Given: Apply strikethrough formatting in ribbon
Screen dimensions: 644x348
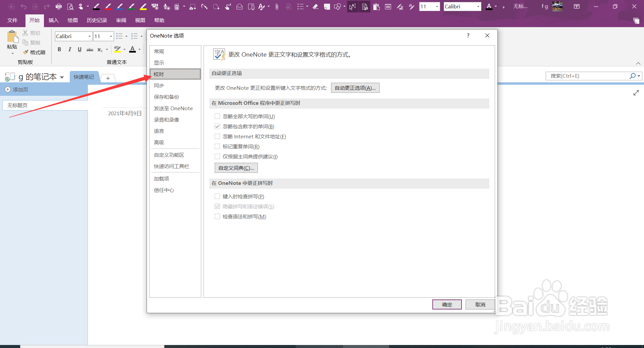Looking at the screenshot, I should [90, 50].
